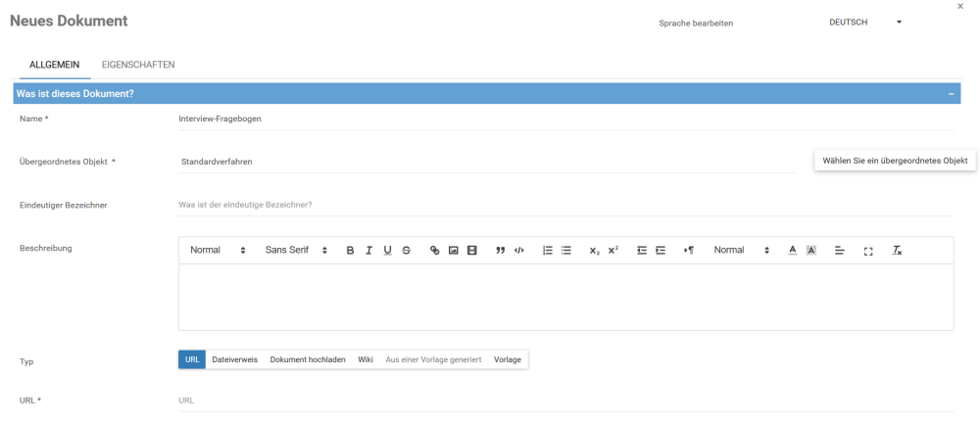Click the Name field with Interview-Fragebogen
Viewport: 980px width, 426px height.
point(565,119)
